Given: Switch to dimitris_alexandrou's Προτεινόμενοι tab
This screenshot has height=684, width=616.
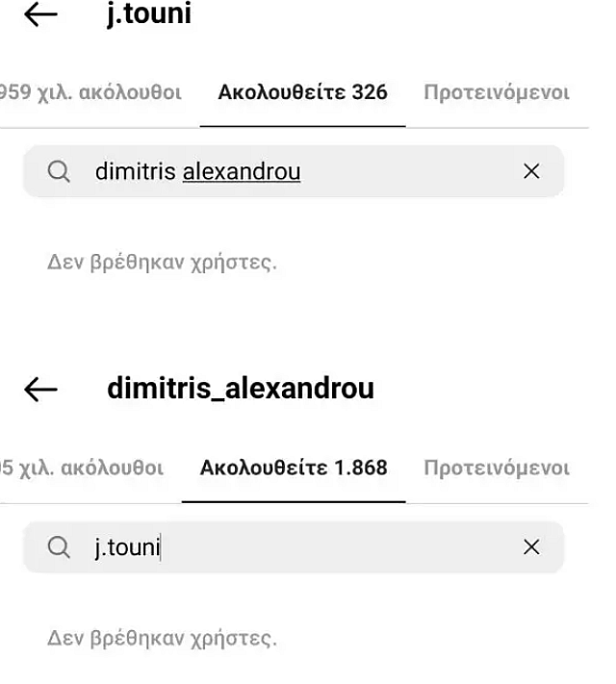Looking at the screenshot, I should [496, 469].
